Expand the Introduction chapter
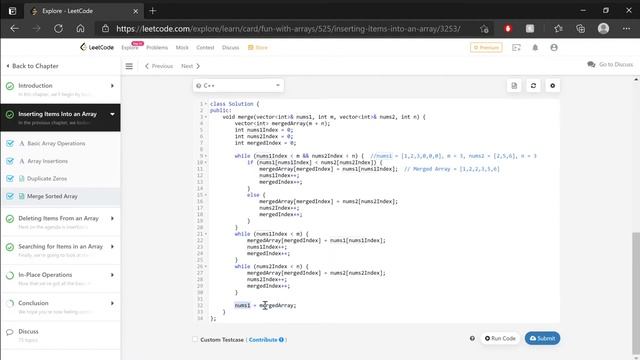Image resolution: width=640 pixels, height=360 pixels. (x=112, y=86)
